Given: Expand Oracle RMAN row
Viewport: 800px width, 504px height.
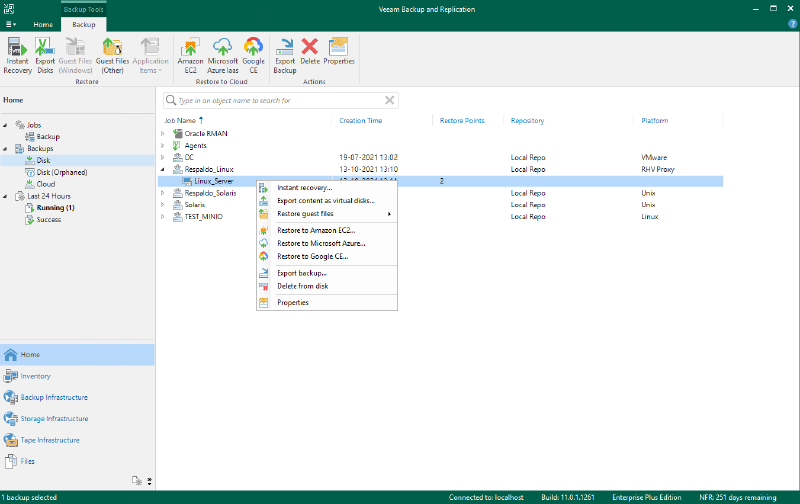Looking at the screenshot, I should point(163,134).
